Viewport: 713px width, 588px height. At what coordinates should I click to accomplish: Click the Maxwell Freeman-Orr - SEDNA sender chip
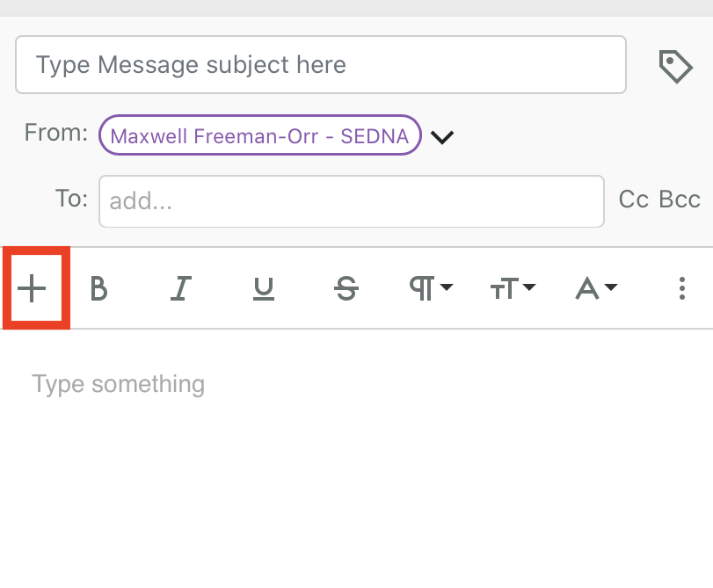pos(260,136)
